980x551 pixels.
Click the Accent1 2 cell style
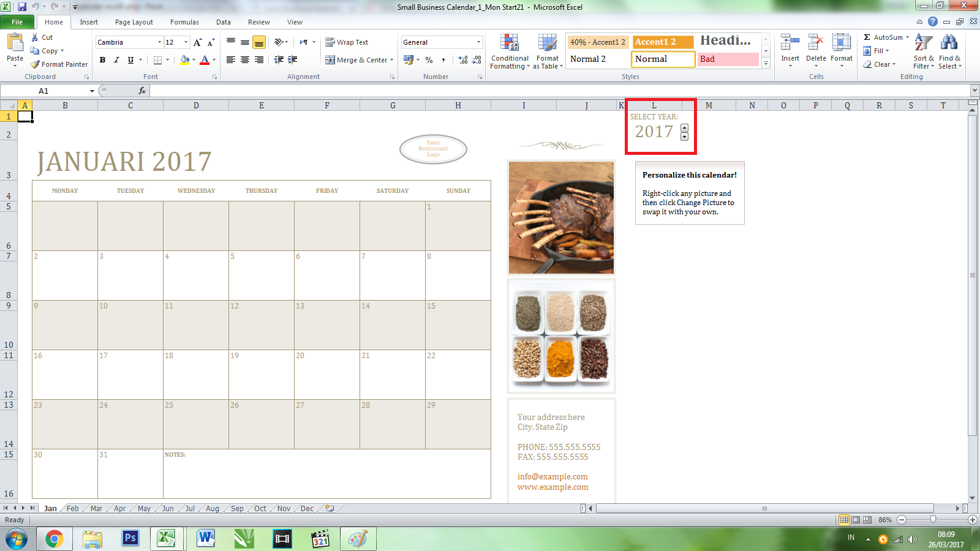click(x=663, y=42)
